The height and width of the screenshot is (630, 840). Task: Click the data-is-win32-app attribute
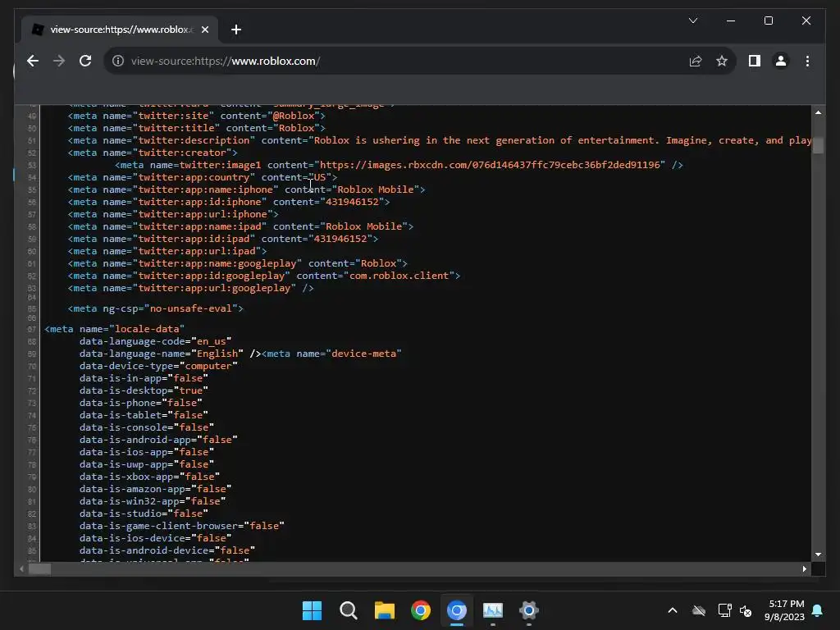tap(129, 501)
